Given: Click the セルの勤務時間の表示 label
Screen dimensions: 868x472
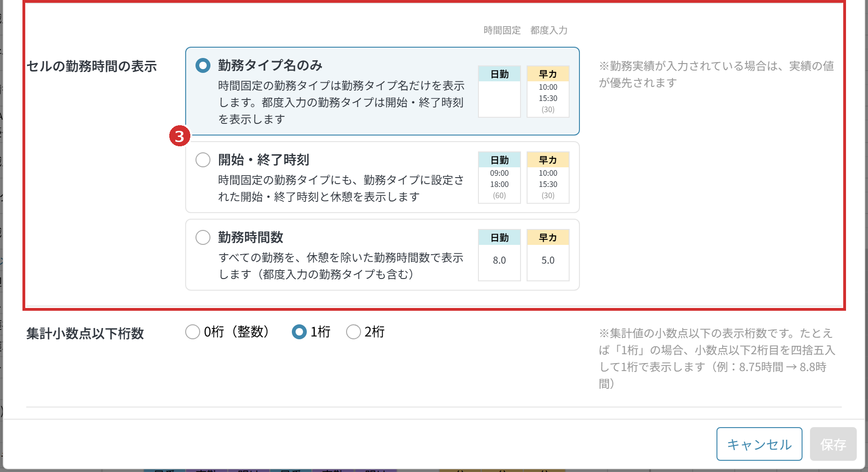Looking at the screenshot, I should 92,66.
